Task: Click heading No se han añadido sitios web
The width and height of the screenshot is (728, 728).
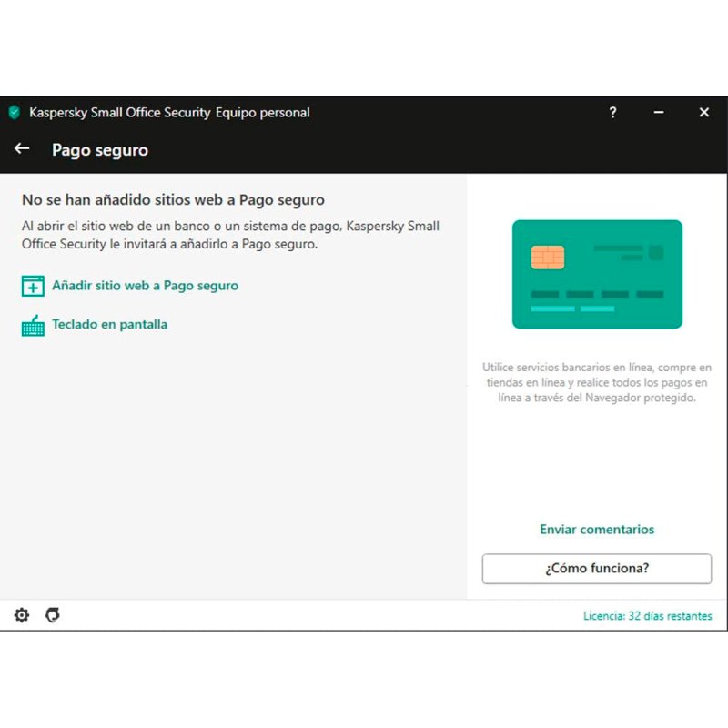Action: click(173, 199)
